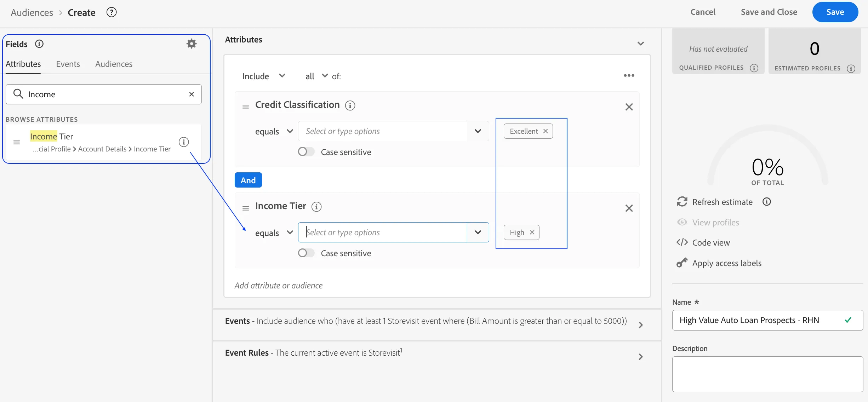Toggle Case sensitive for Income Tier
This screenshot has width=868, height=402.
coord(306,253)
